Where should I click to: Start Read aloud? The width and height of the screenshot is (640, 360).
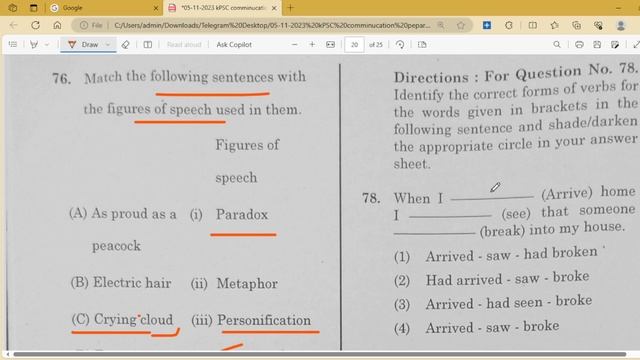[184, 44]
